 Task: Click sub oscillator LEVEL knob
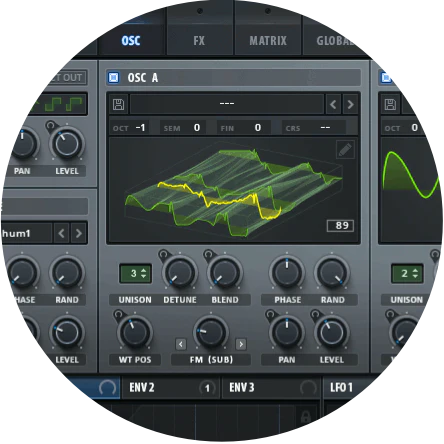(x=67, y=144)
